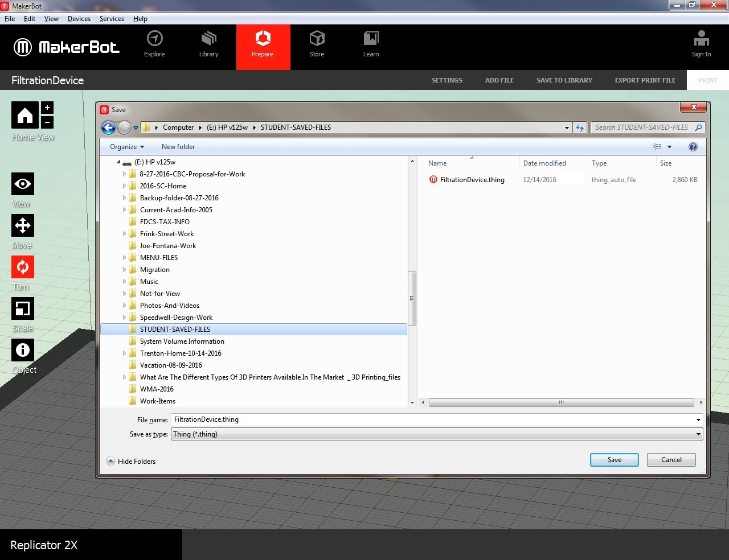Open the Save as type dropdown

(x=698, y=434)
